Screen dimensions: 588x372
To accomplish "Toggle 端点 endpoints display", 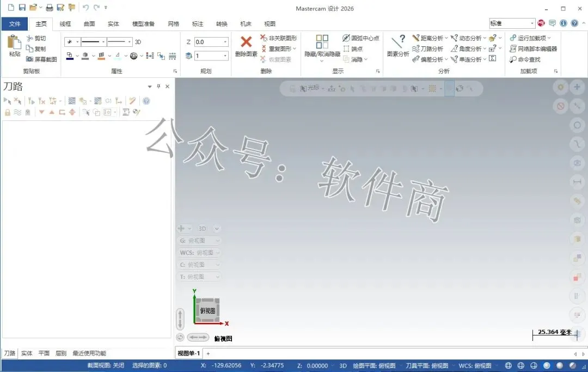I will [353, 49].
